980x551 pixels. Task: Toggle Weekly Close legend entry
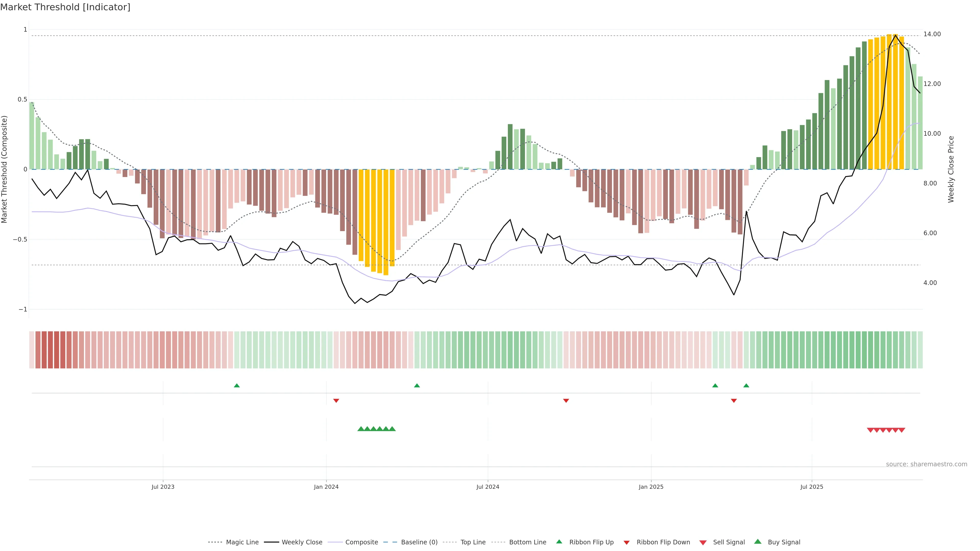click(x=302, y=542)
